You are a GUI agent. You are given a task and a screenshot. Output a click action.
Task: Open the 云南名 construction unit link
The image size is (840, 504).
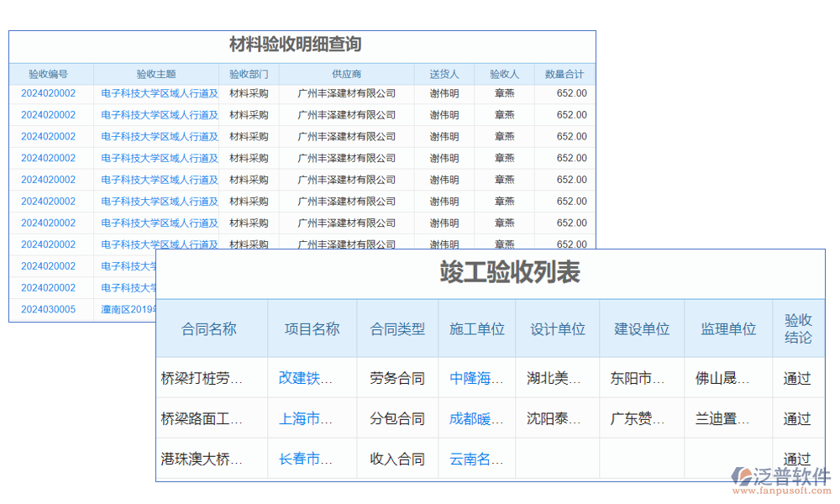[x=474, y=458]
